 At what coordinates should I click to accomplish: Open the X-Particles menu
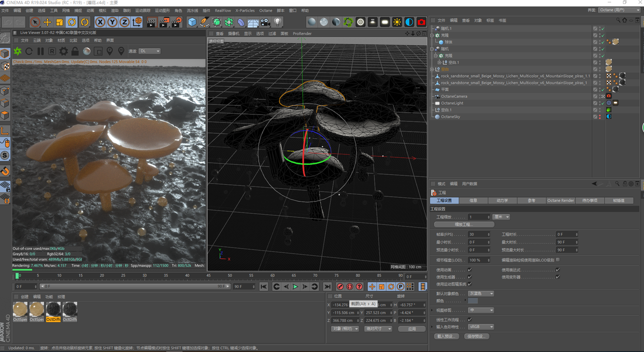point(245,11)
